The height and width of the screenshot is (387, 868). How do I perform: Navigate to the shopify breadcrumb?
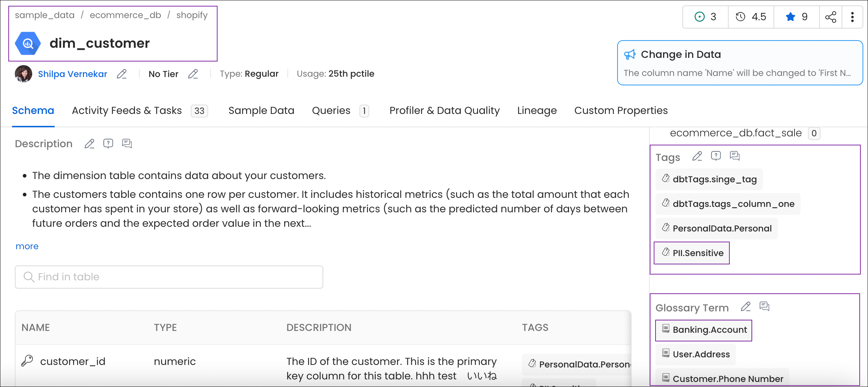coord(192,15)
